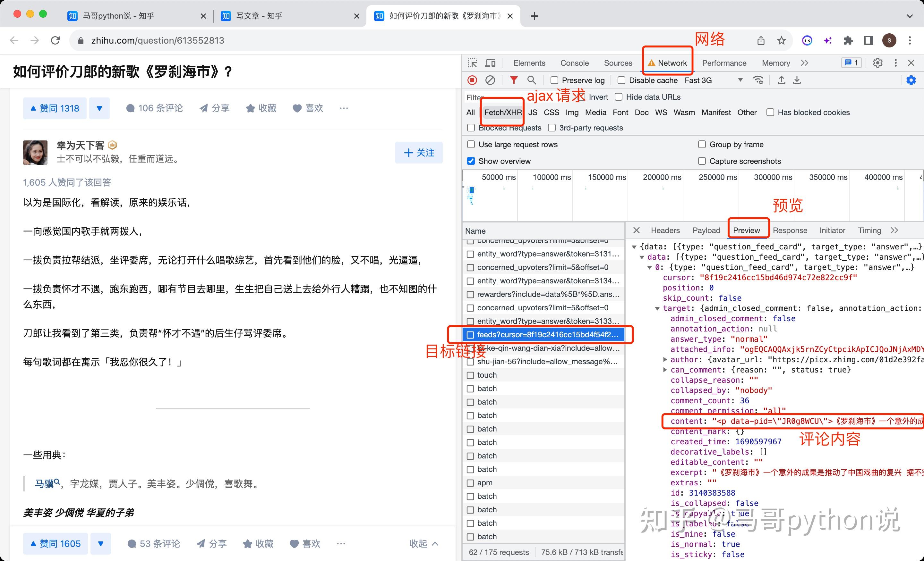
Task: Switch to the Response tab
Action: (790, 230)
